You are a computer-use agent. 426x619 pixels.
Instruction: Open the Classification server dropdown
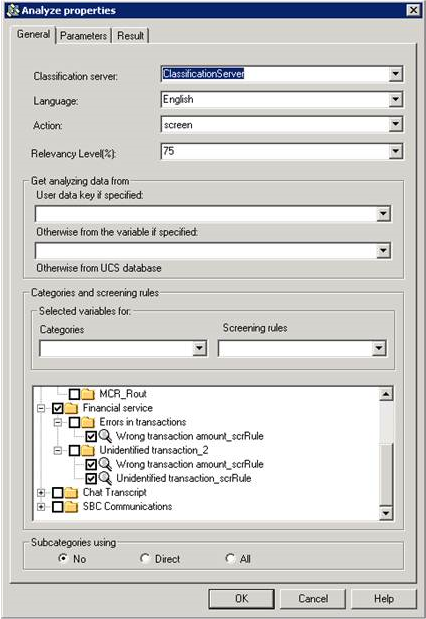395,74
